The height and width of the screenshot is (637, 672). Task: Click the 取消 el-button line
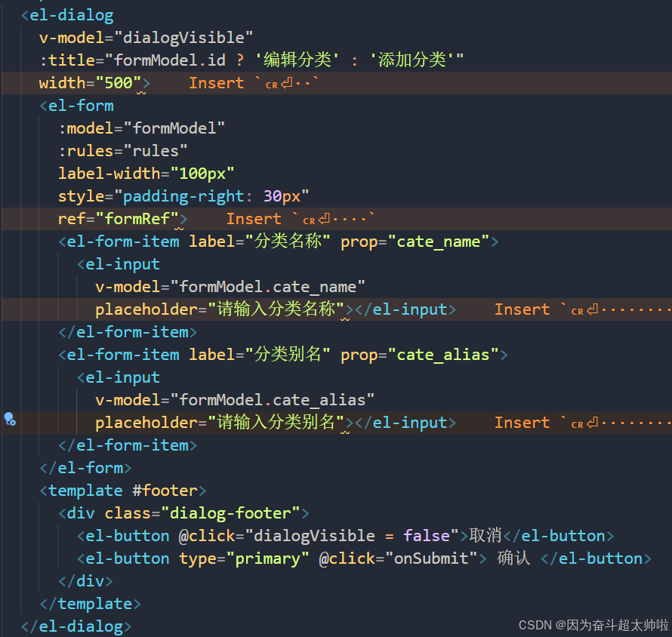click(345, 535)
